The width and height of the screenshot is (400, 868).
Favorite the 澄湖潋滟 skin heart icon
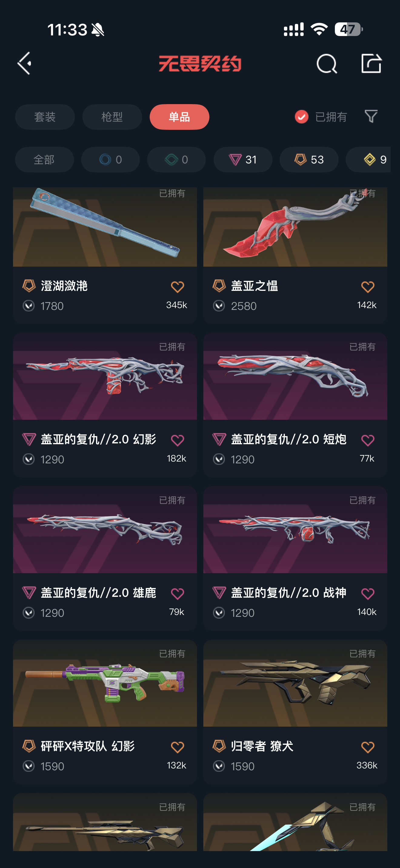coord(177,287)
